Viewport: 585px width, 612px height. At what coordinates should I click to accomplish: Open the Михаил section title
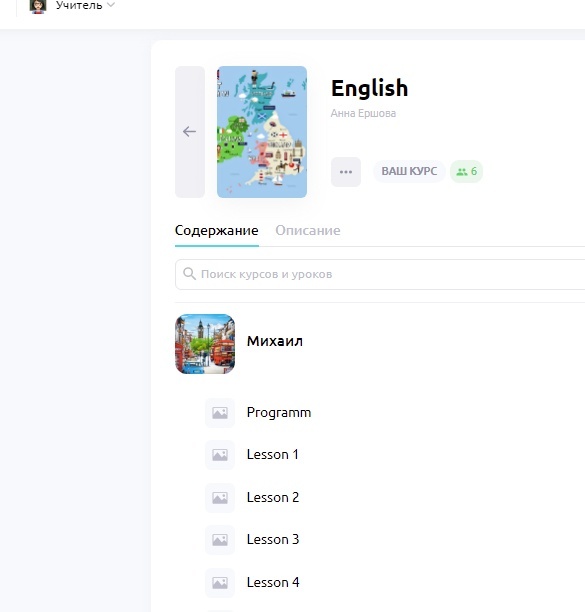[275, 341]
